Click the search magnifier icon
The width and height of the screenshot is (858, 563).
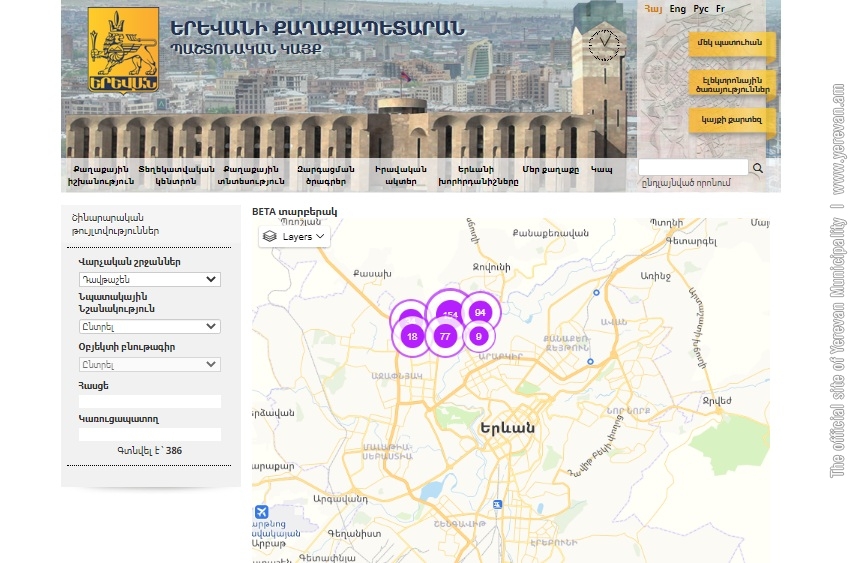tap(758, 168)
